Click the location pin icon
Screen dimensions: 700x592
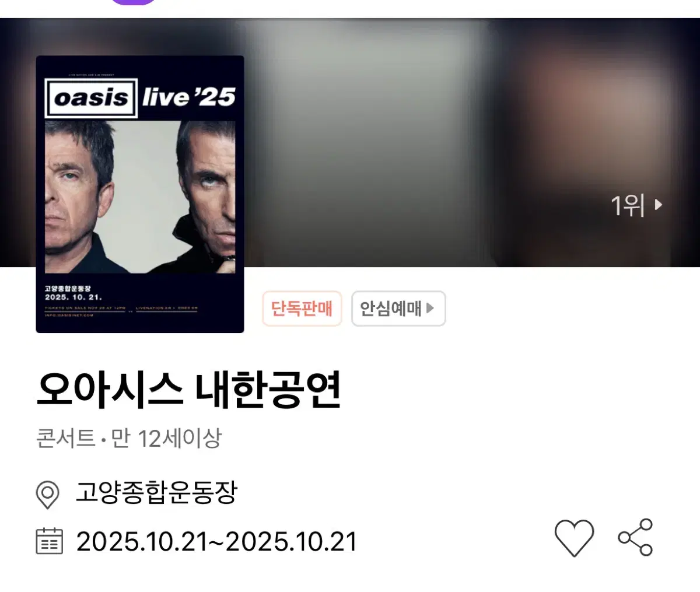pos(47,495)
